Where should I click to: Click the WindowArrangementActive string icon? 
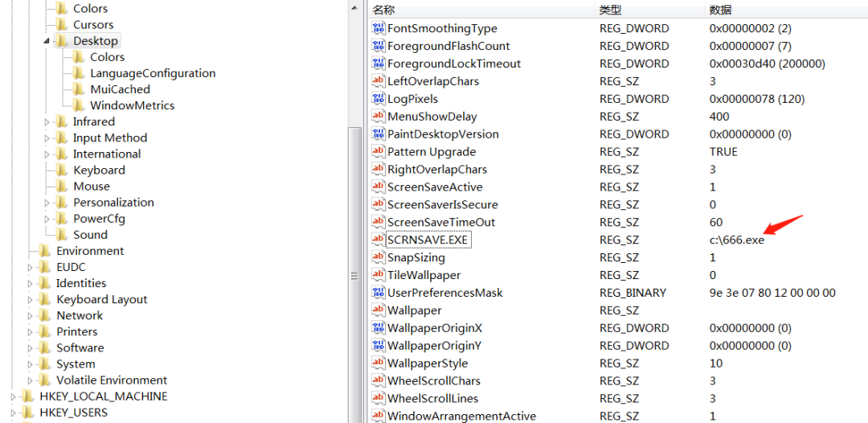(379, 416)
